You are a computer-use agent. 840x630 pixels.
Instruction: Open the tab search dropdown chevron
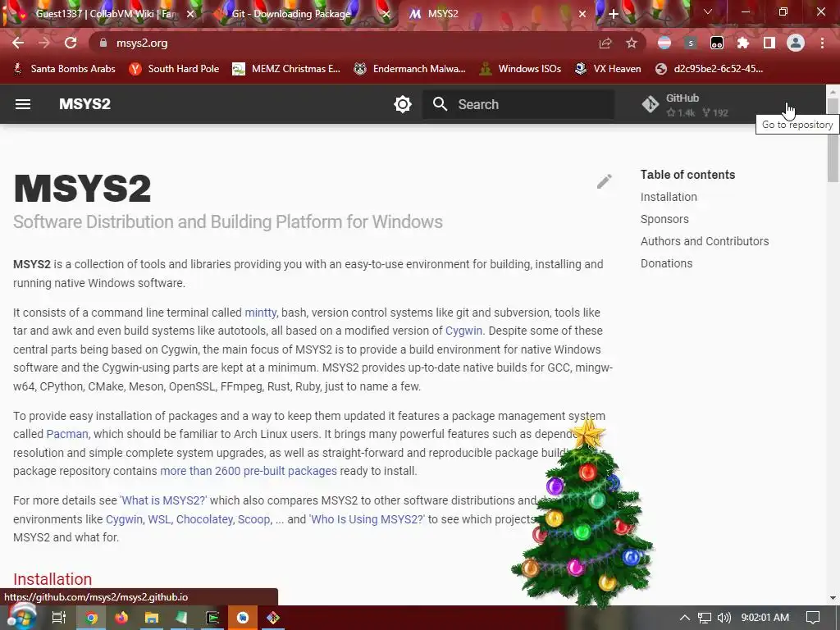coord(708,11)
